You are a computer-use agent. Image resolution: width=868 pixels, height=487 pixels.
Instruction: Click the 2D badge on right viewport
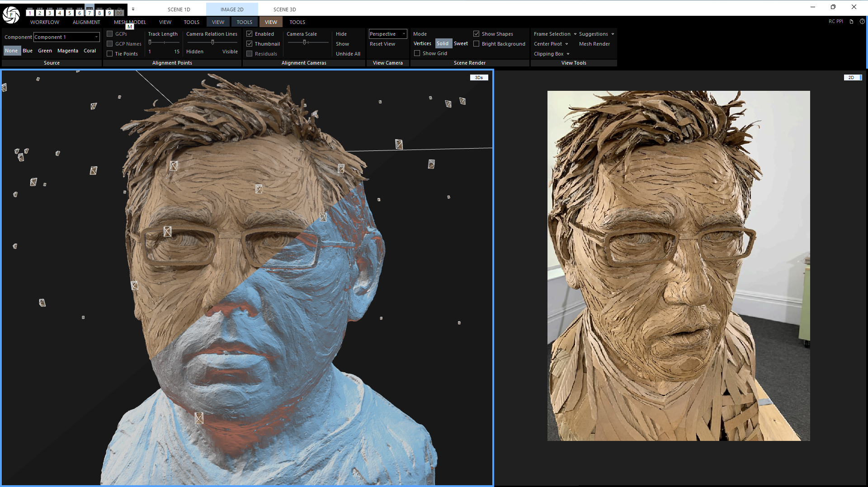[x=852, y=77]
